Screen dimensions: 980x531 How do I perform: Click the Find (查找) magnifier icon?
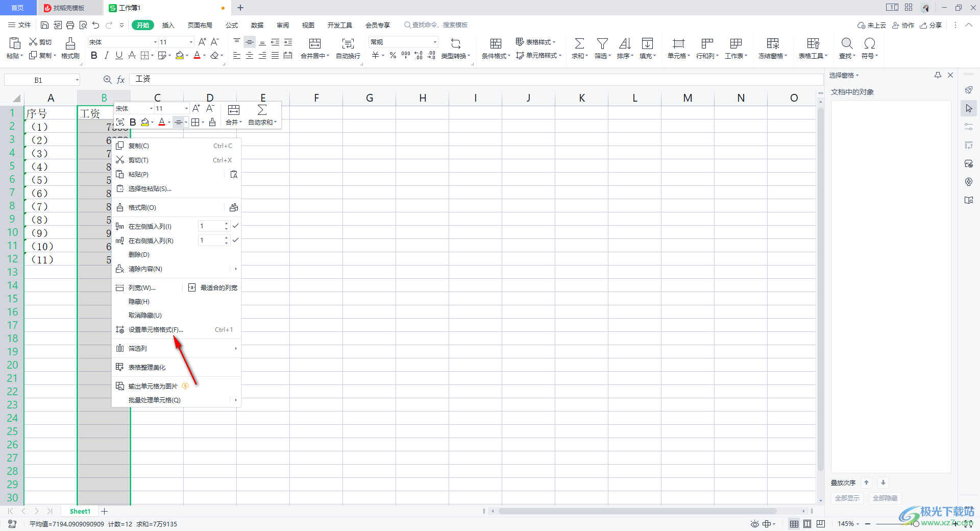coord(847,43)
